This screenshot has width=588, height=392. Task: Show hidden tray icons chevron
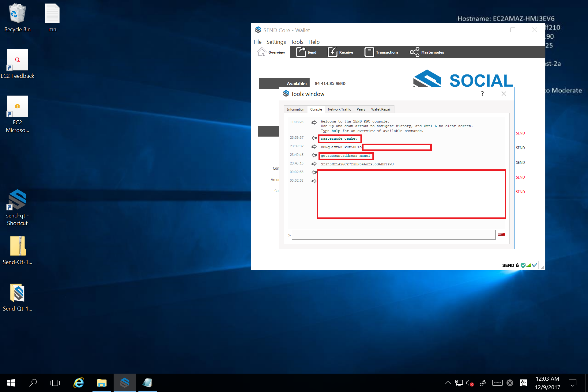point(448,383)
